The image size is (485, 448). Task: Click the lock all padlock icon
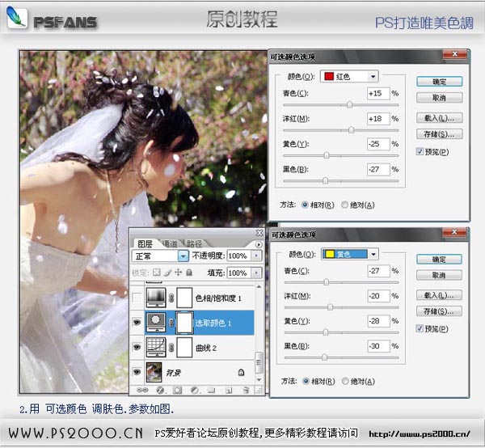pyautogui.click(x=189, y=273)
